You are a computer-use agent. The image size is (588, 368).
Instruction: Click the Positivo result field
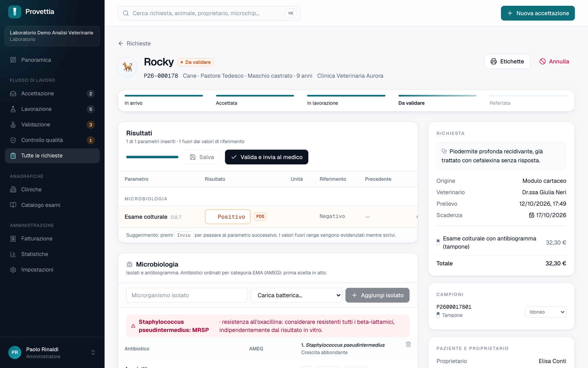point(228,217)
